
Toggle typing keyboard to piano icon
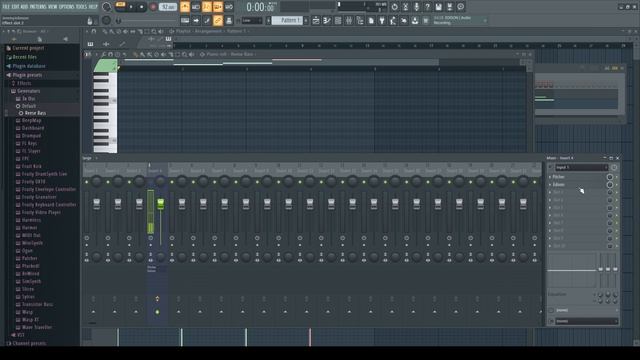(x=185, y=20)
